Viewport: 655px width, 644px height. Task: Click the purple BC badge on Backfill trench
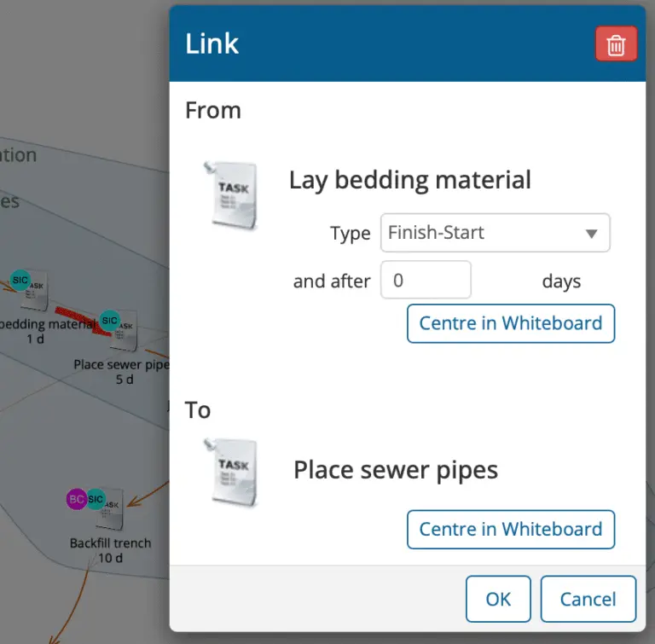[77, 499]
